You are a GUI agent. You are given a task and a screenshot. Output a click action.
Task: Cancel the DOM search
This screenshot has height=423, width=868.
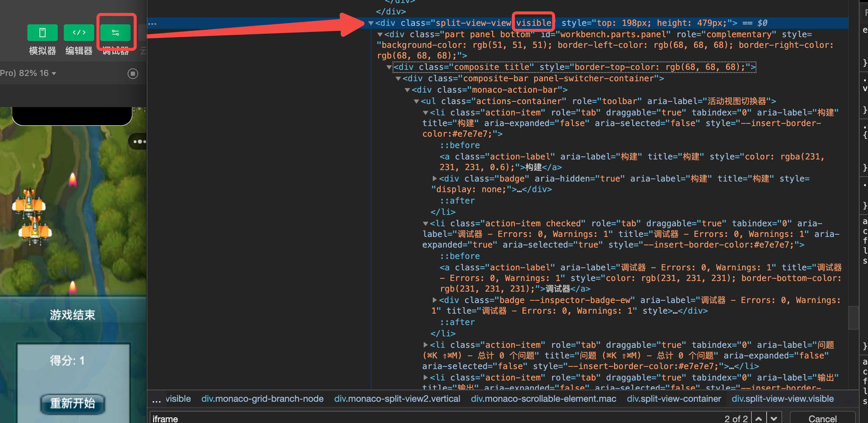[x=822, y=418]
